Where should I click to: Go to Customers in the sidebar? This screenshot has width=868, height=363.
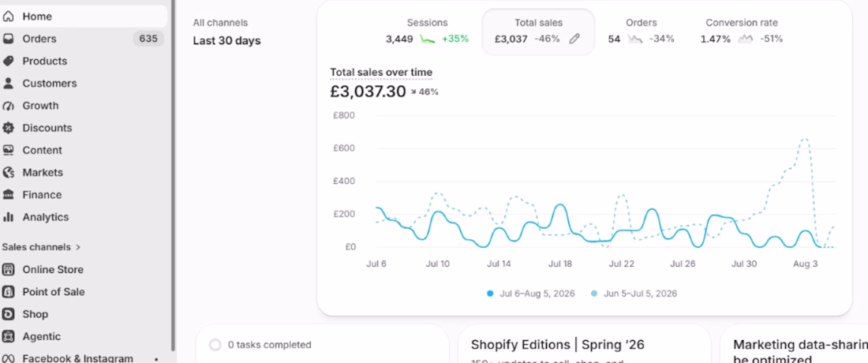[x=83, y=84]
